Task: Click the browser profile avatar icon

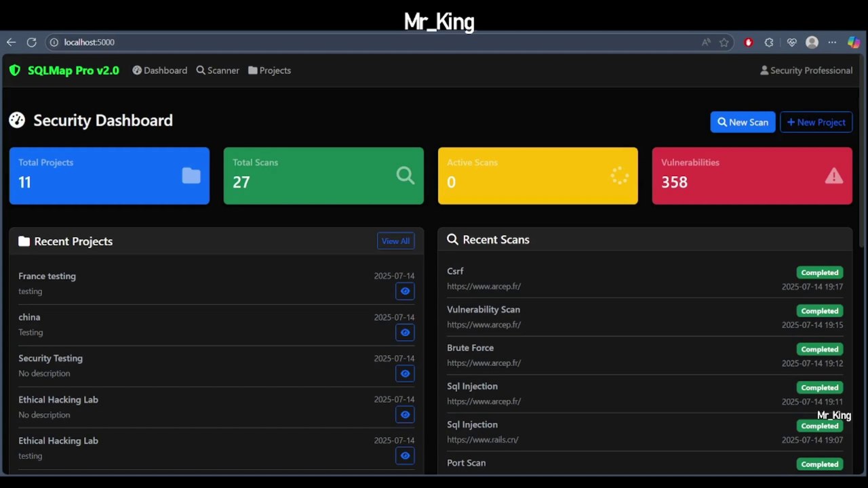Action: 812,42
